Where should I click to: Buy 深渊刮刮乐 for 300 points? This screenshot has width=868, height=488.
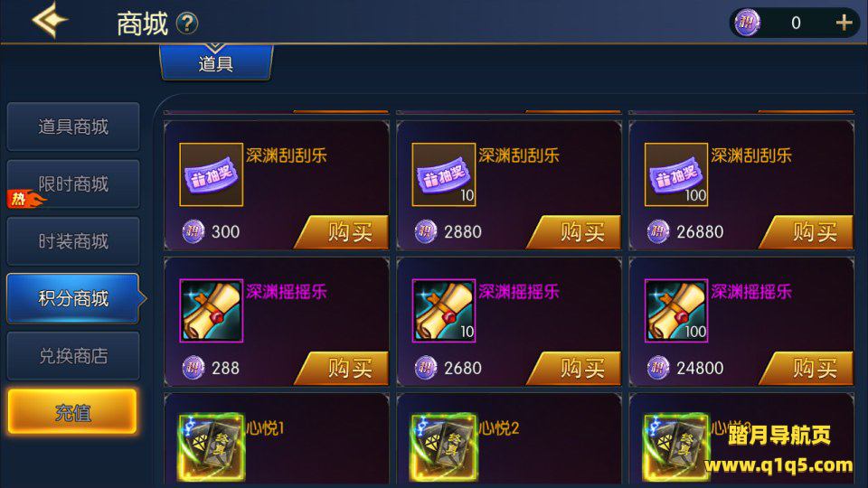342,232
